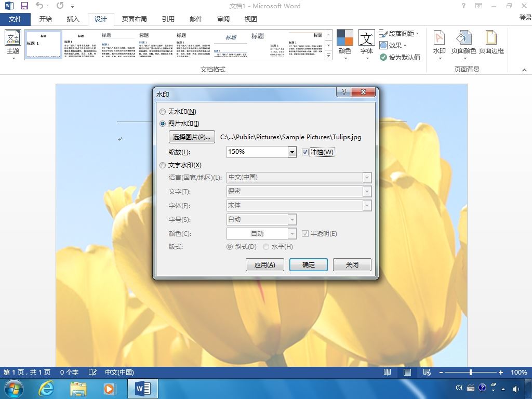
Task: Click the watermark dialog help button
Action: click(x=343, y=92)
